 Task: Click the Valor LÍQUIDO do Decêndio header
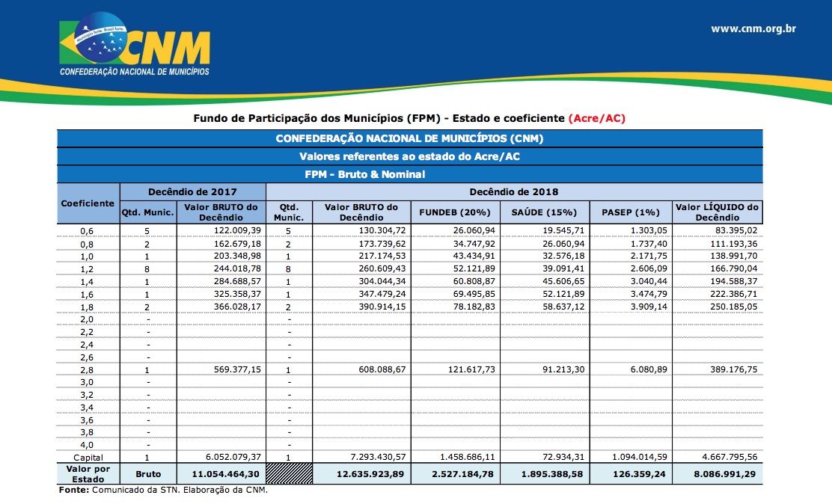click(717, 212)
